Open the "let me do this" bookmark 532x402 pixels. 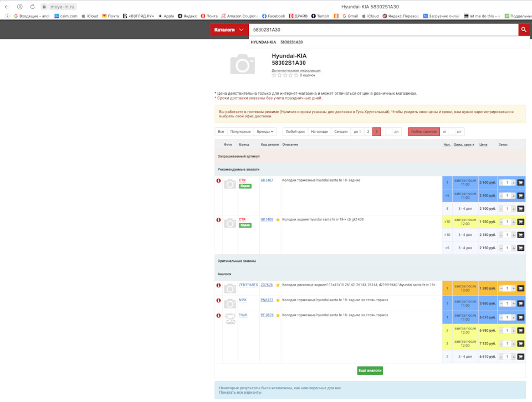tap(482, 16)
